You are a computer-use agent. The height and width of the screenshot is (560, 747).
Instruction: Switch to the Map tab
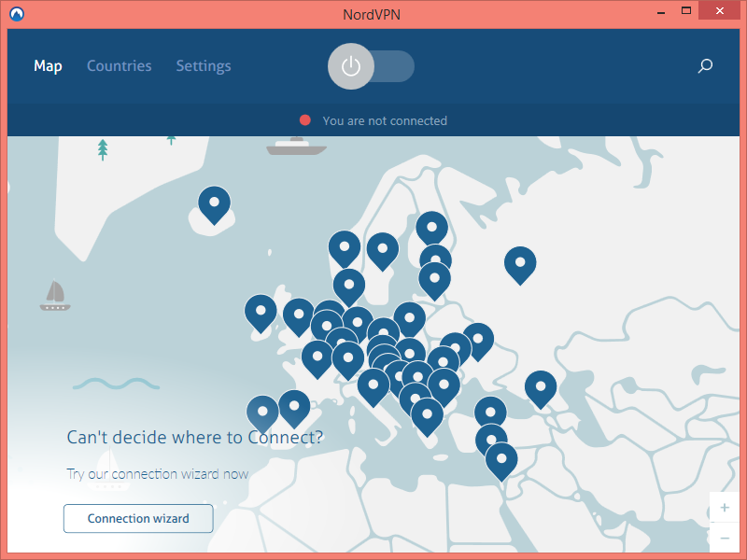pos(48,65)
